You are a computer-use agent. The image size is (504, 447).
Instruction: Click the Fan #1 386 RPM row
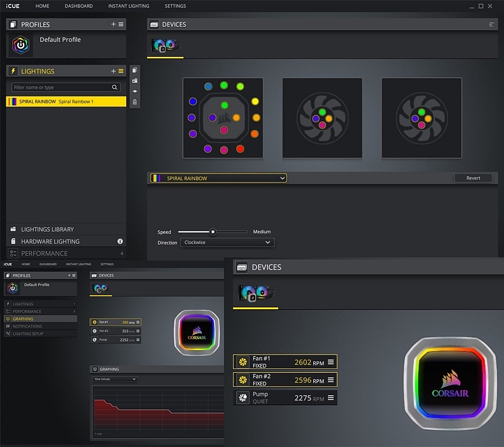(115, 322)
